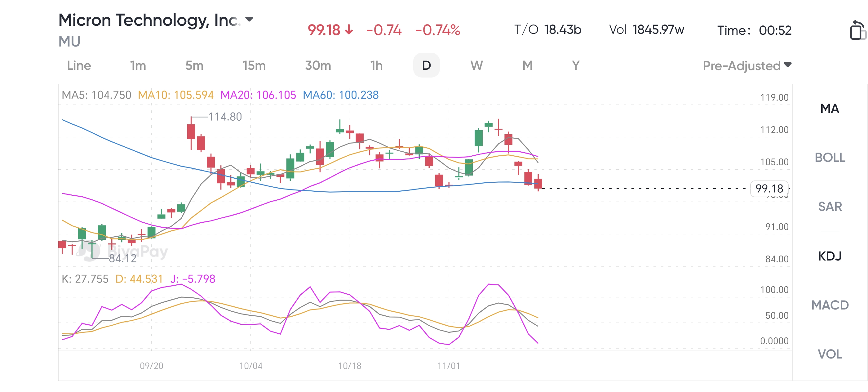This screenshot has width=868, height=392.
Task: Select the KDJ sub-indicator
Action: pyautogui.click(x=830, y=256)
